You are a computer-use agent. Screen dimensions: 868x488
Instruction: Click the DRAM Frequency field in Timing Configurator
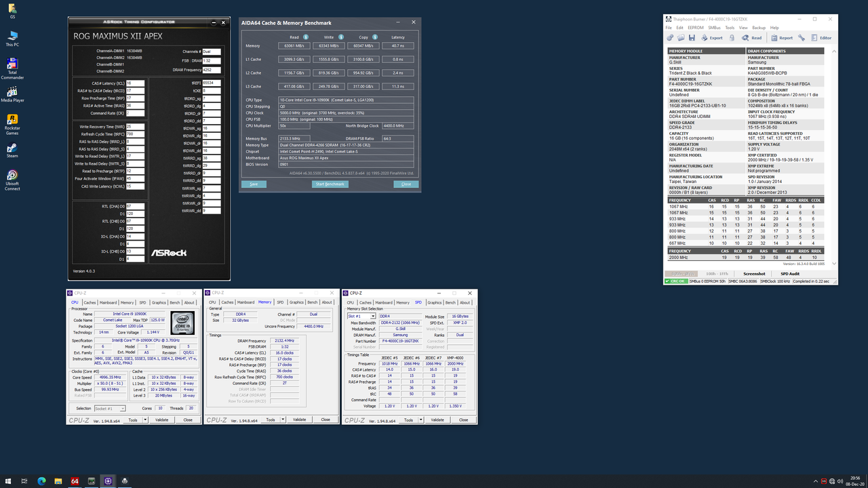(x=212, y=70)
